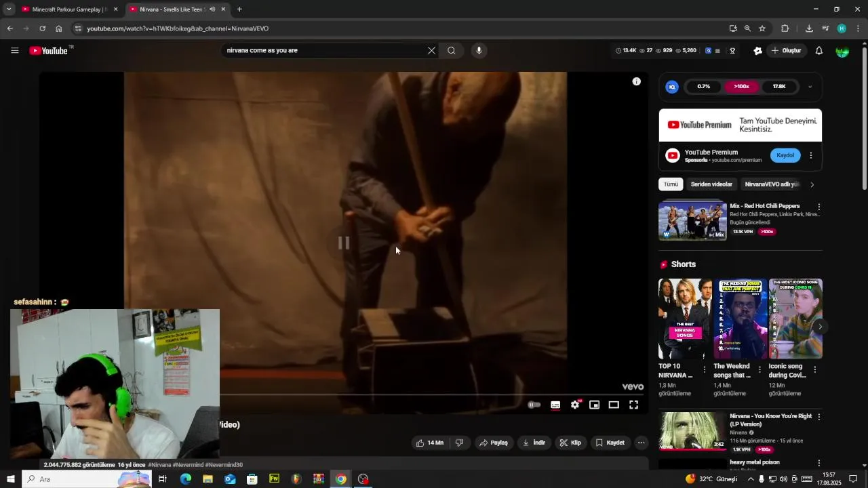Screen dimensions: 868x488
Task: Toggle the autoplay switch
Action: (534, 405)
